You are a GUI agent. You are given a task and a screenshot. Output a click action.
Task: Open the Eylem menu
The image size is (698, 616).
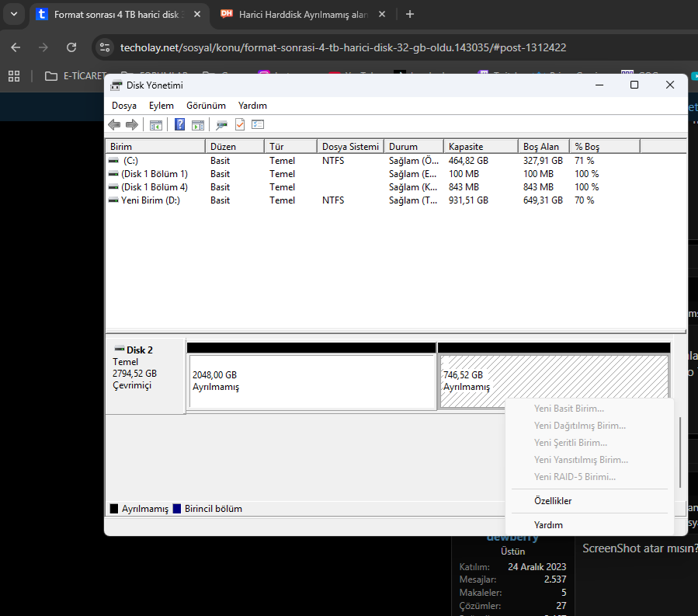(161, 106)
